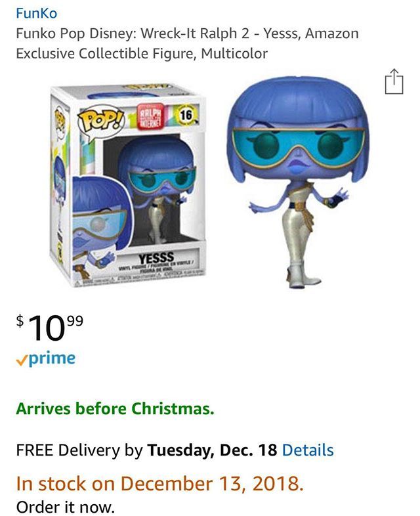The height and width of the screenshot is (516, 420).
Task: Select the unboxed Yesss figure image
Action: (x=298, y=182)
